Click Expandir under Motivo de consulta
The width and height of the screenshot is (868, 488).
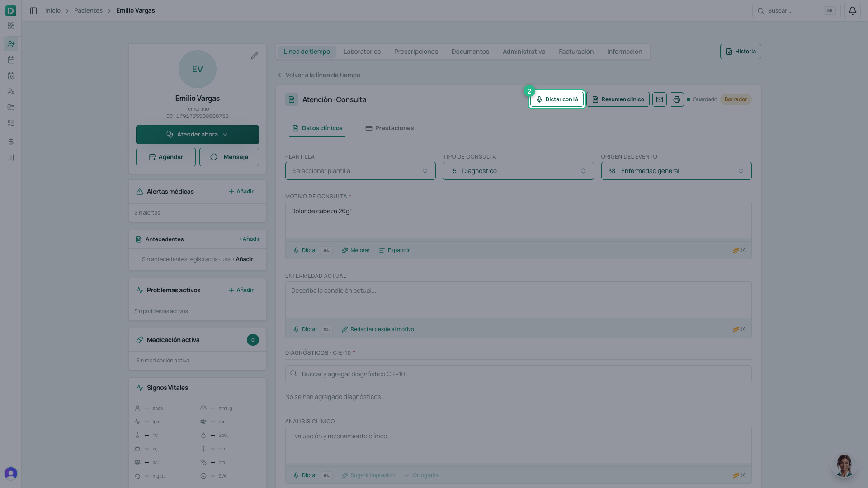tap(394, 250)
